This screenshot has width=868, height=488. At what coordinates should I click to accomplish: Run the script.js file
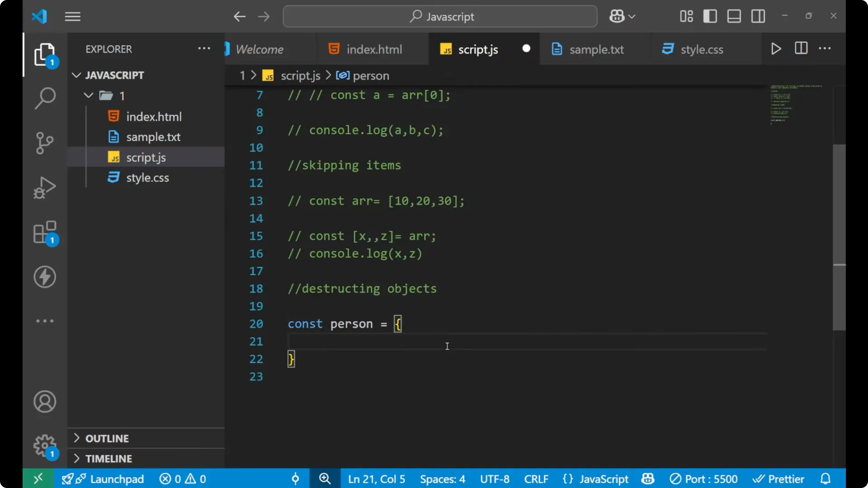click(776, 49)
